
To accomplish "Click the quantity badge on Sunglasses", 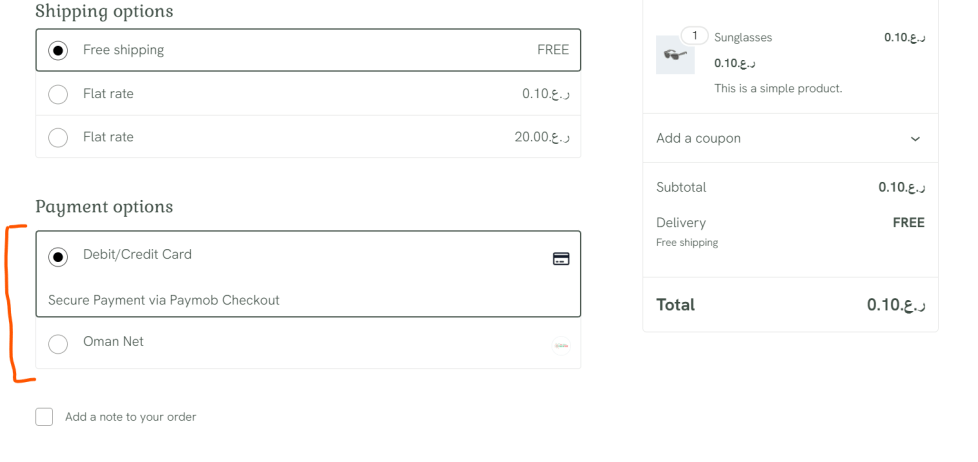I will click(x=694, y=36).
